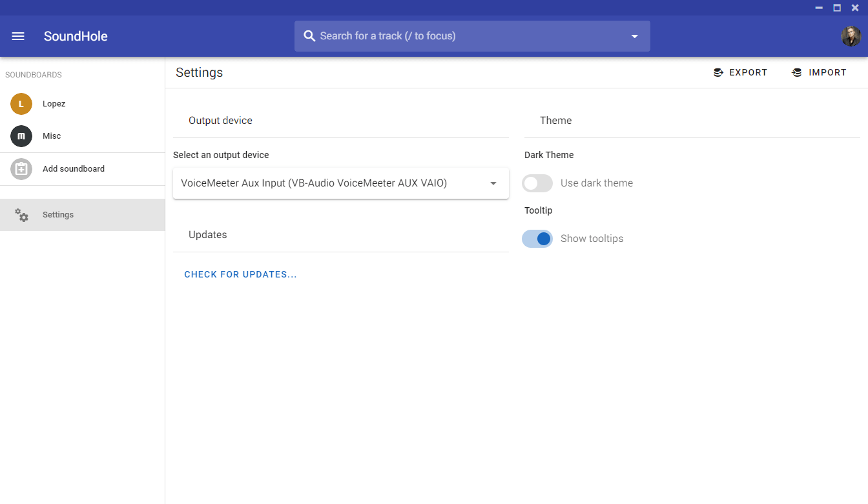Click the search magnifier icon
This screenshot has height=504, width=868.
309,36
